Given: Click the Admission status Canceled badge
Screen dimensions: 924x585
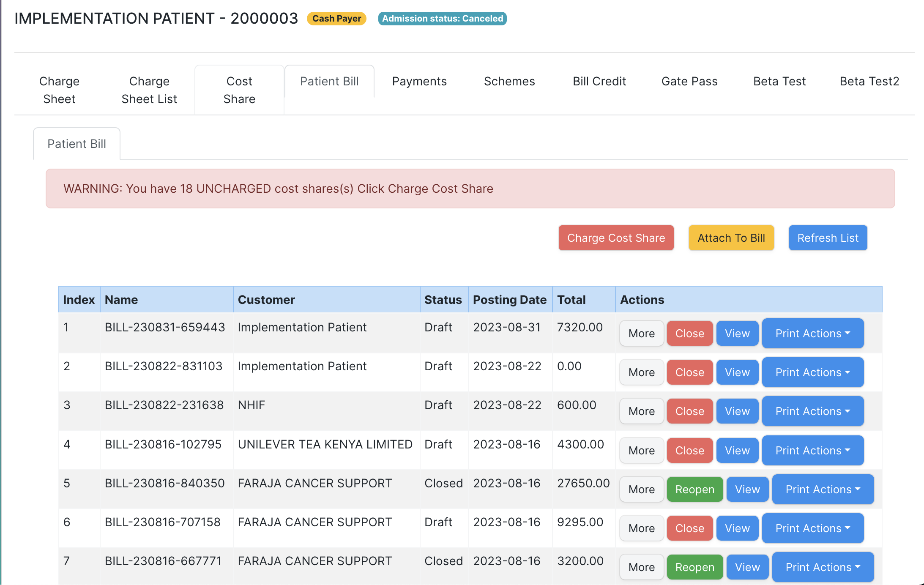Looking at the screenshot, I should point(443,19).
